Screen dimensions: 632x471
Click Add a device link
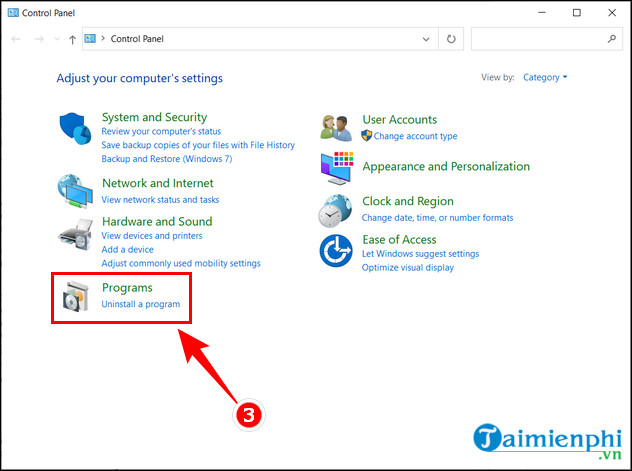127,249
